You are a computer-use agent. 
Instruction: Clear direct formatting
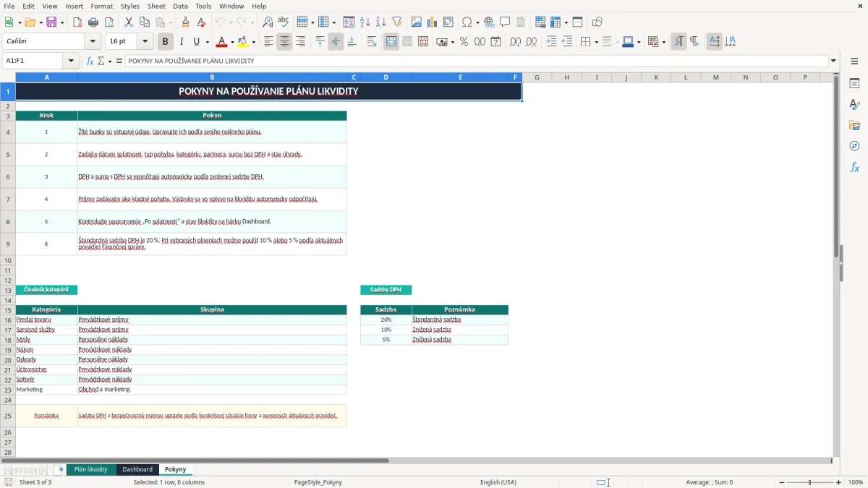(x=202, y=22)
